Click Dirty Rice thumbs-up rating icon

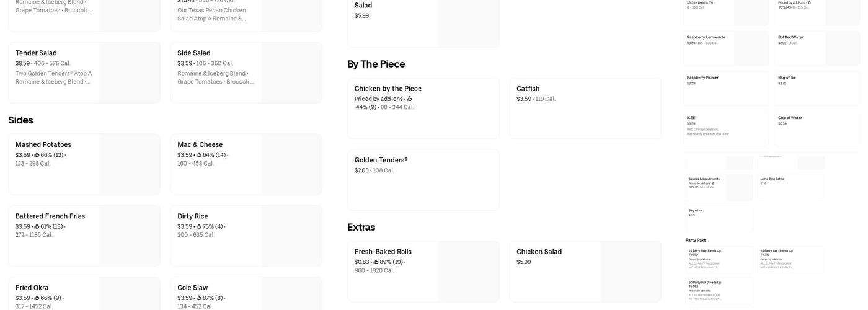tap(199, 227)
